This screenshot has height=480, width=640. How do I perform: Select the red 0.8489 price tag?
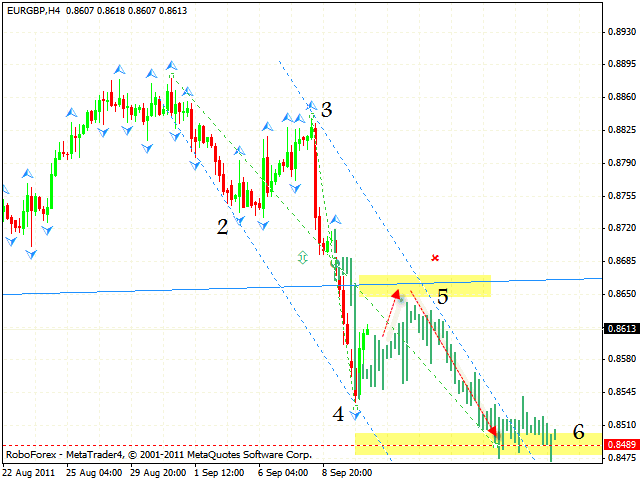[622, 446]
